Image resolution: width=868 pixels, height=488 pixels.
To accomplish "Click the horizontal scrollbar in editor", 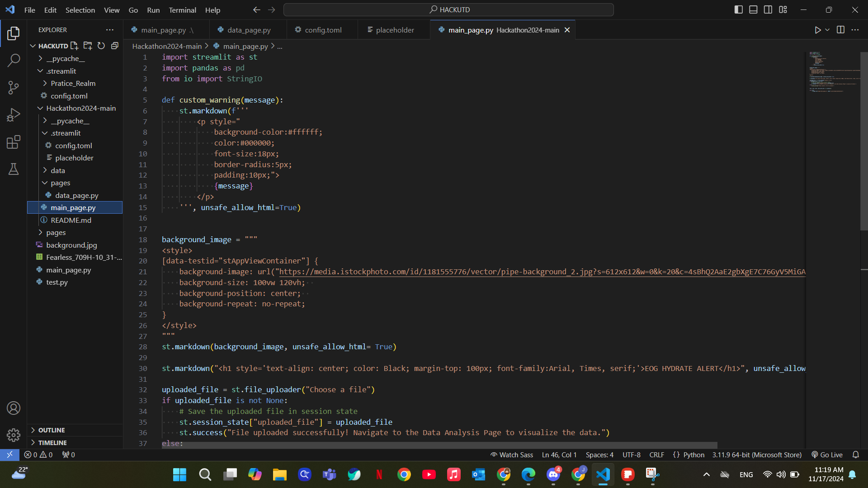I will 439,446.
